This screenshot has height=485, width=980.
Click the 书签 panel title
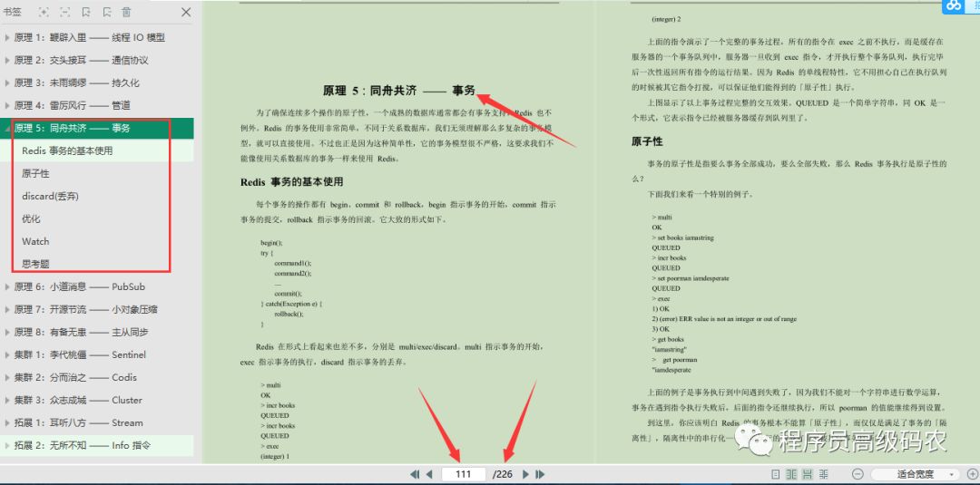pos(12,12)
